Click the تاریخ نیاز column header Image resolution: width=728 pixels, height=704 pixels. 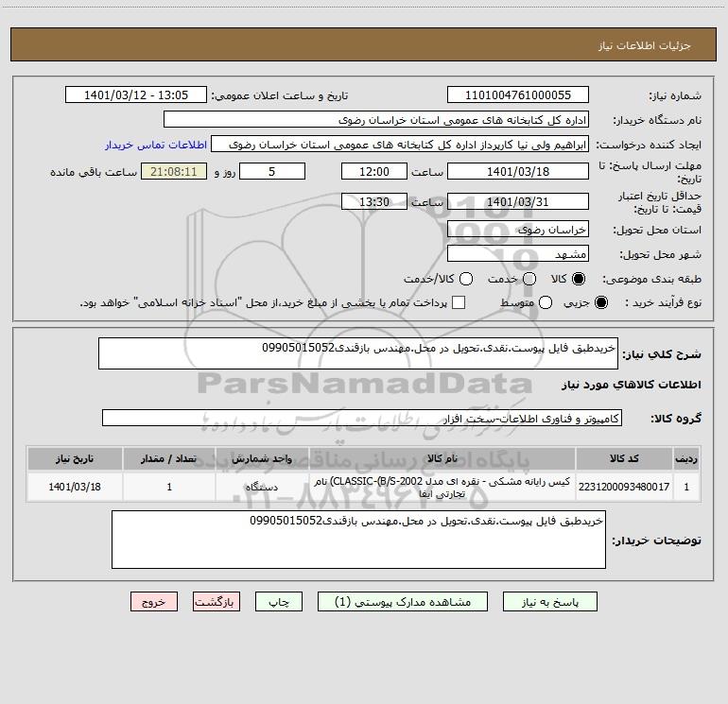[x=75, y=458]
